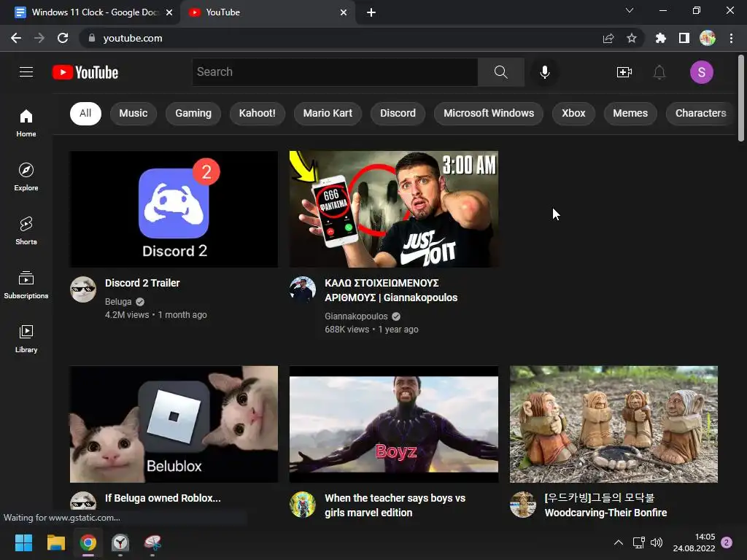Open Chrome three-dot menu

[x=731, y=38]
